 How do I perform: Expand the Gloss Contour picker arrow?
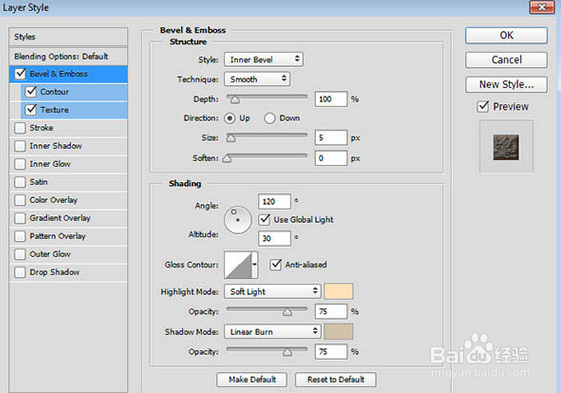tap(255, 265)
